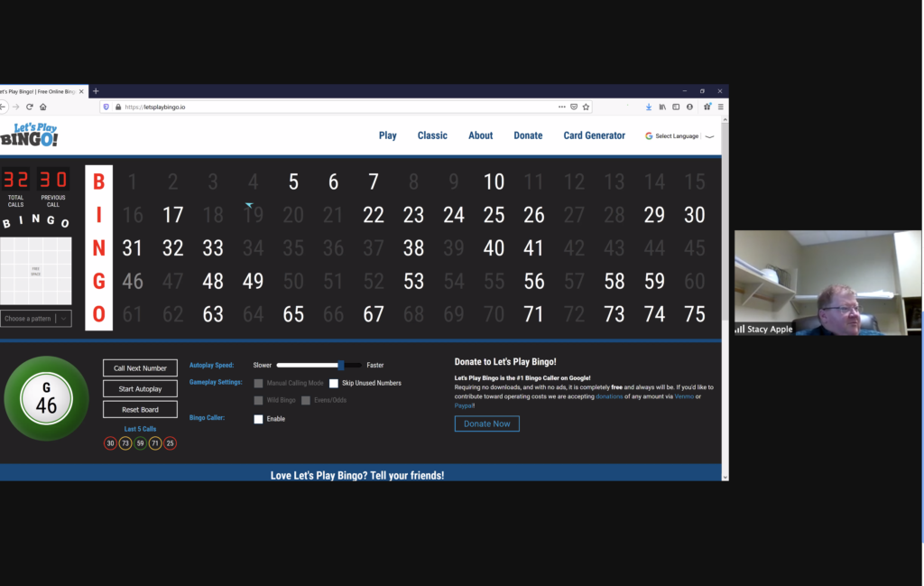Follow the Paypal link
The image size is (924, 586).
click(463, 405)
